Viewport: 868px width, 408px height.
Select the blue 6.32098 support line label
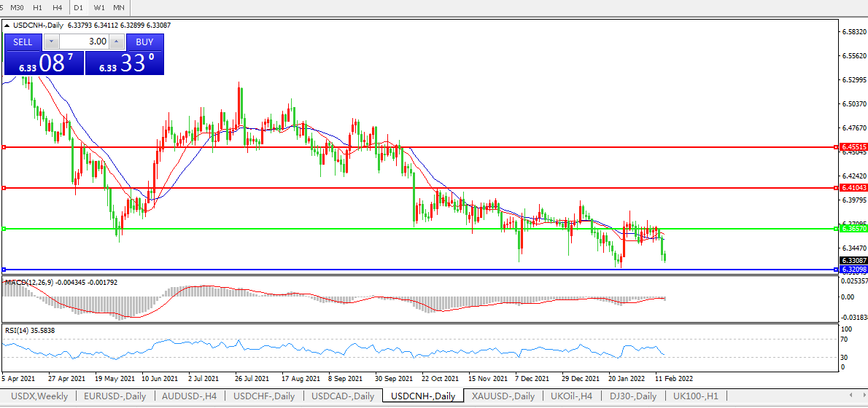coord(853,270)
